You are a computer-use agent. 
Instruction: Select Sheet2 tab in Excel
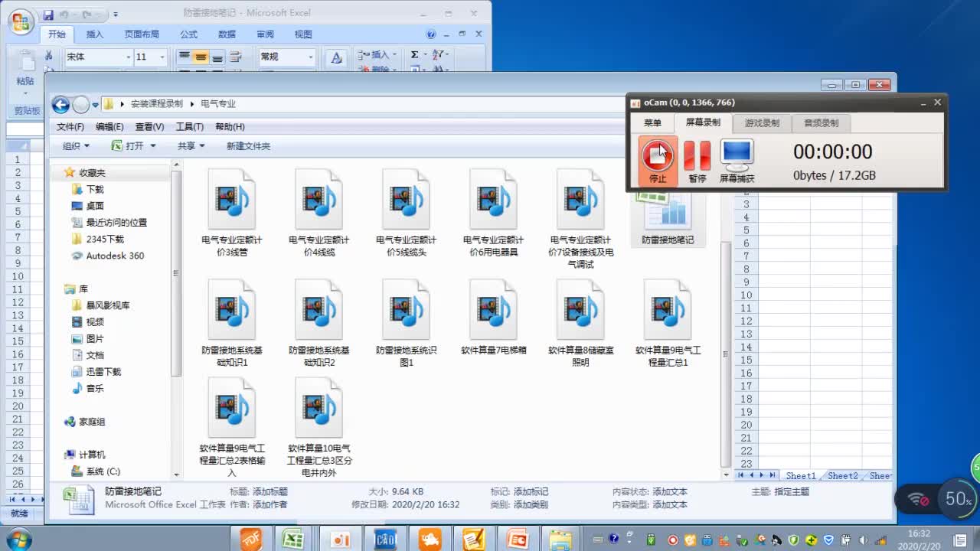(x=843, y=476)
